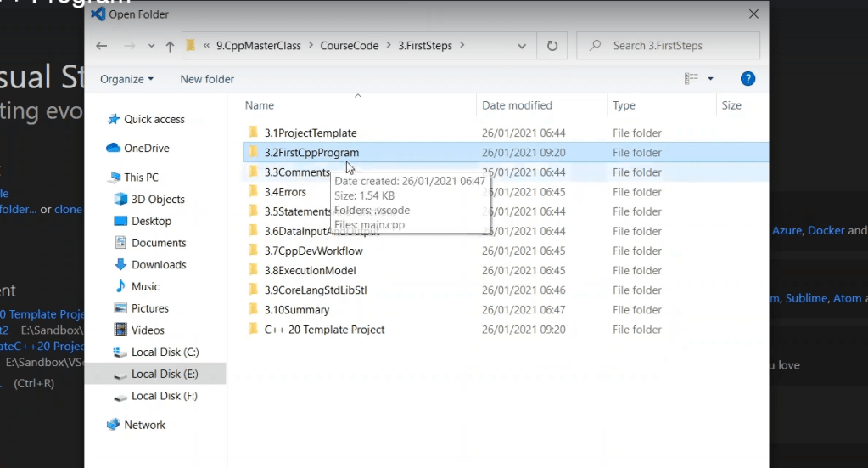
Task: Click 9.CppMasterClass in the breadcrumb path
Action: [x=259, y=45]
